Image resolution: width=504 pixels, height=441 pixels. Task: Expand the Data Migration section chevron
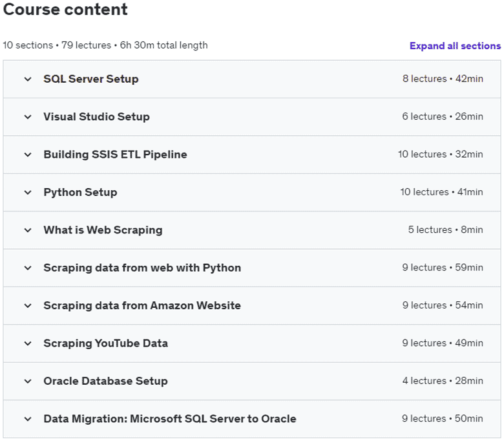[x=28, y=419]
